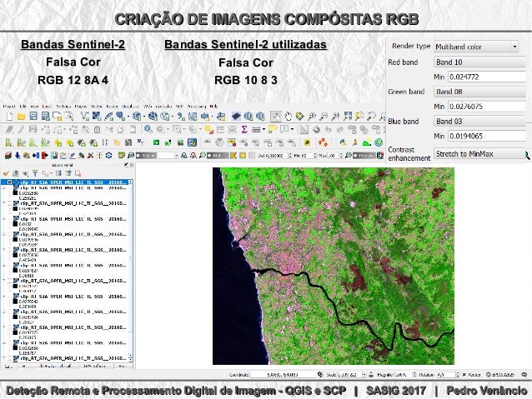
Task: Toggle the Map Tips speech bubble
Action: [x=273, y=129]
